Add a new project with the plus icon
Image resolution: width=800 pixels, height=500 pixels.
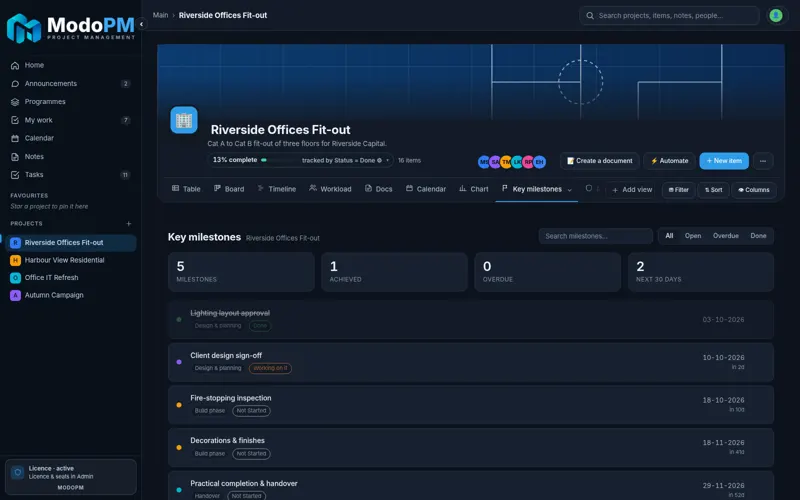pyautogui.click(x=129, y=223)
